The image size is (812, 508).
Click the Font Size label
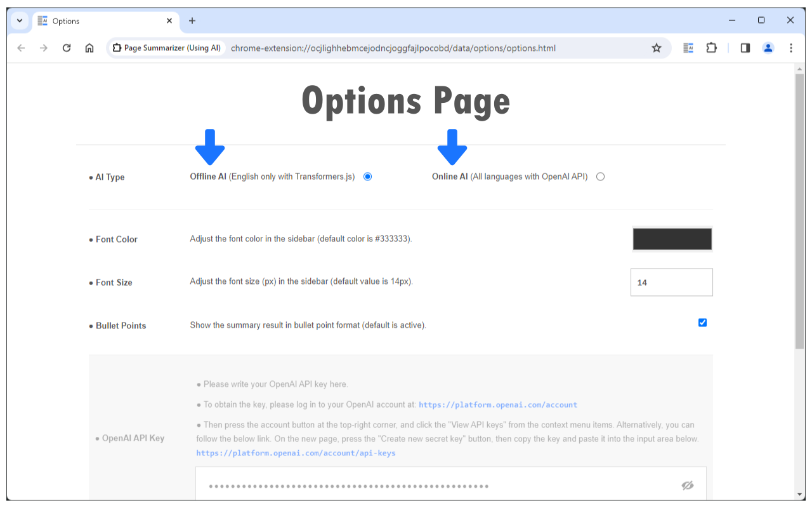[114, 283]
